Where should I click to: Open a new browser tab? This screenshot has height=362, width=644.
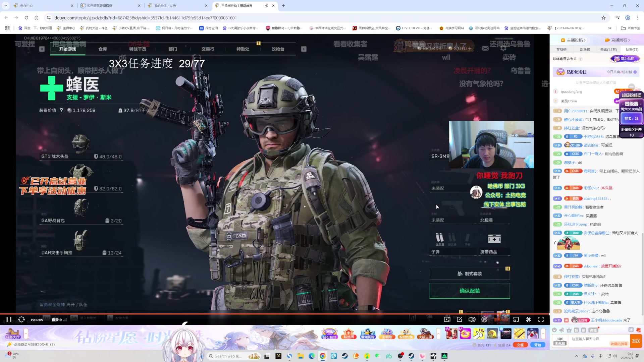283,6
